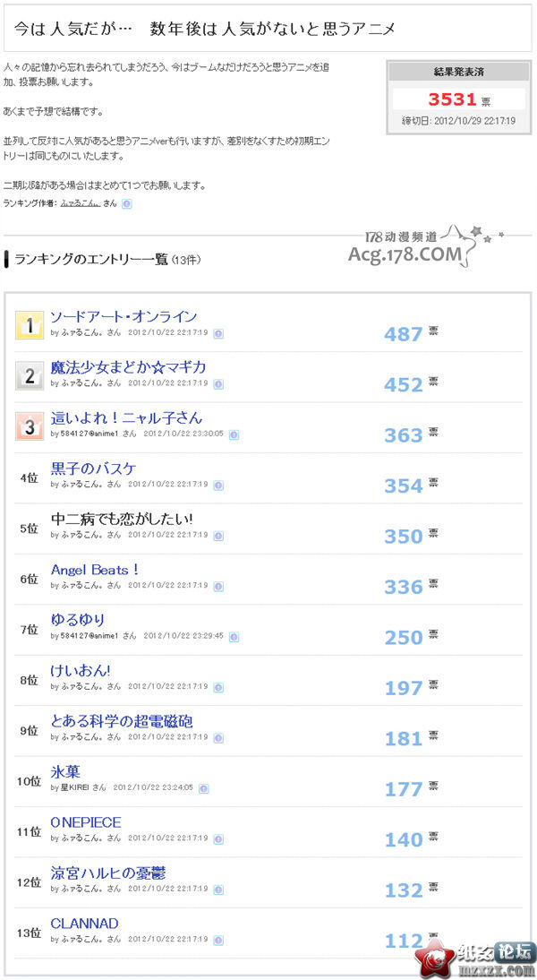Image resolution: width=537 pixels, height=980 pixels.
Task: Click the bronze rank 3 crown icon
Action: [x=30, y=427]
